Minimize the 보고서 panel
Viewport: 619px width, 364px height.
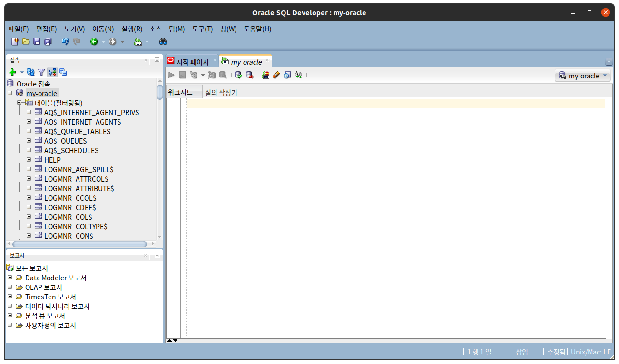(157, 255)
